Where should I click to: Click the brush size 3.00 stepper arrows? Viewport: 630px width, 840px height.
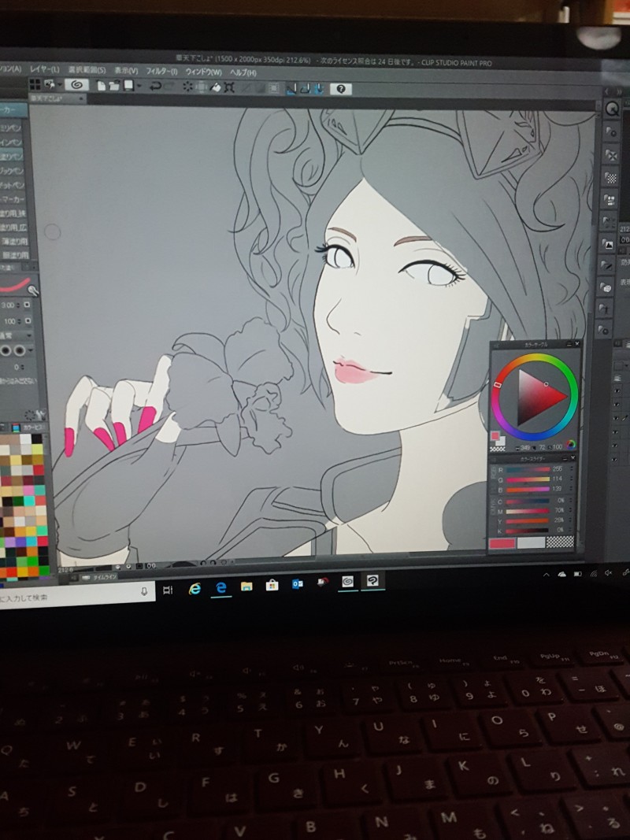[19, 305]
